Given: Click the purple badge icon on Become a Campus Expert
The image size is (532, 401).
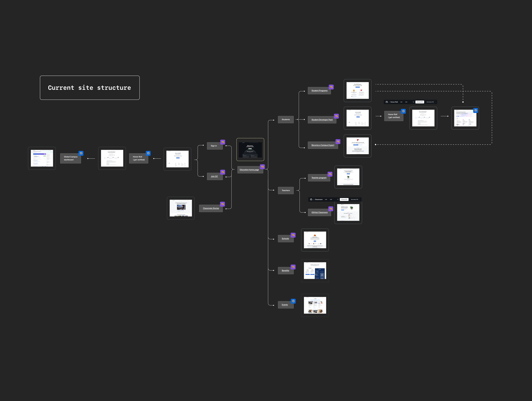Looking at the screenshot, I should tap(338, 142).
